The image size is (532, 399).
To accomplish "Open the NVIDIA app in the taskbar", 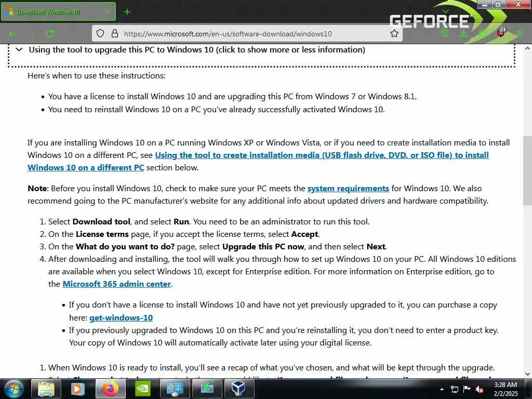I will click(142, 389).
